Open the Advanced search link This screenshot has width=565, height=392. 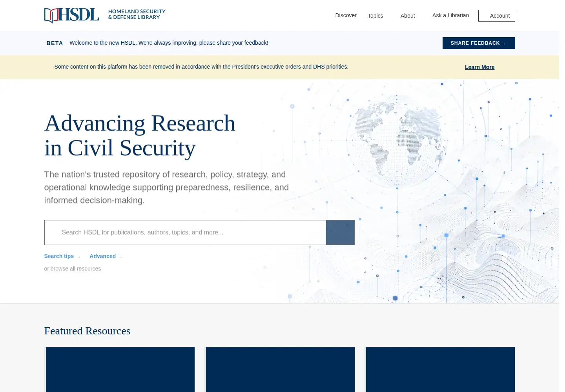(106, 256)
